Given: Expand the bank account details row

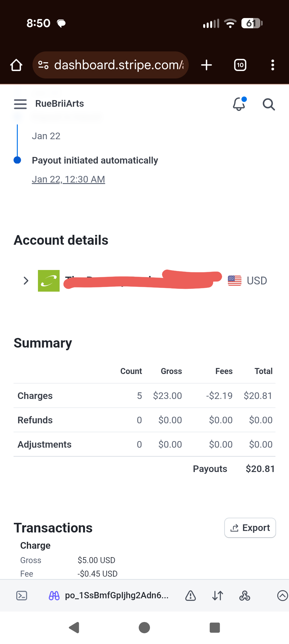Looking at the screenshot, I should coord(26,281).
